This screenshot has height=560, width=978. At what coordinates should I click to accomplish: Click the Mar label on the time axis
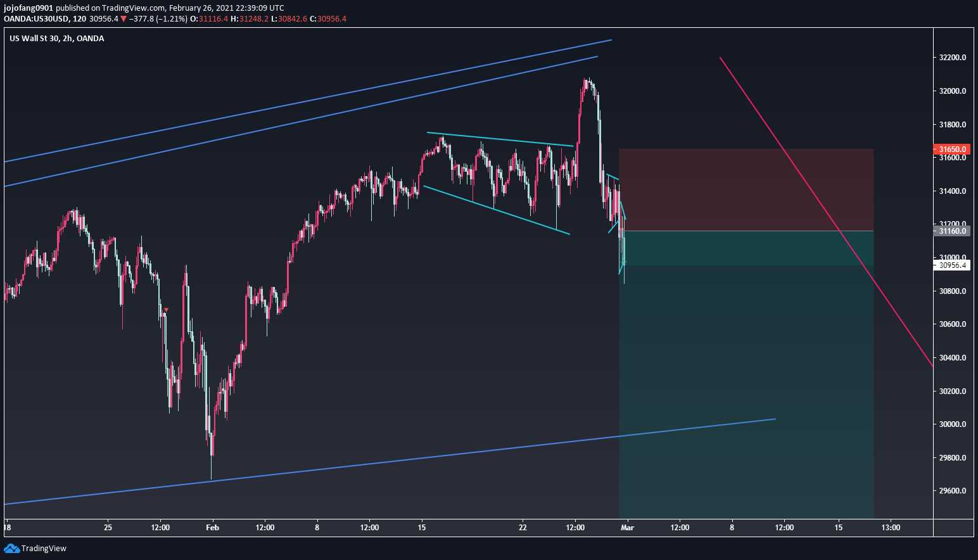pyautogui.click(x=628, y=528)
